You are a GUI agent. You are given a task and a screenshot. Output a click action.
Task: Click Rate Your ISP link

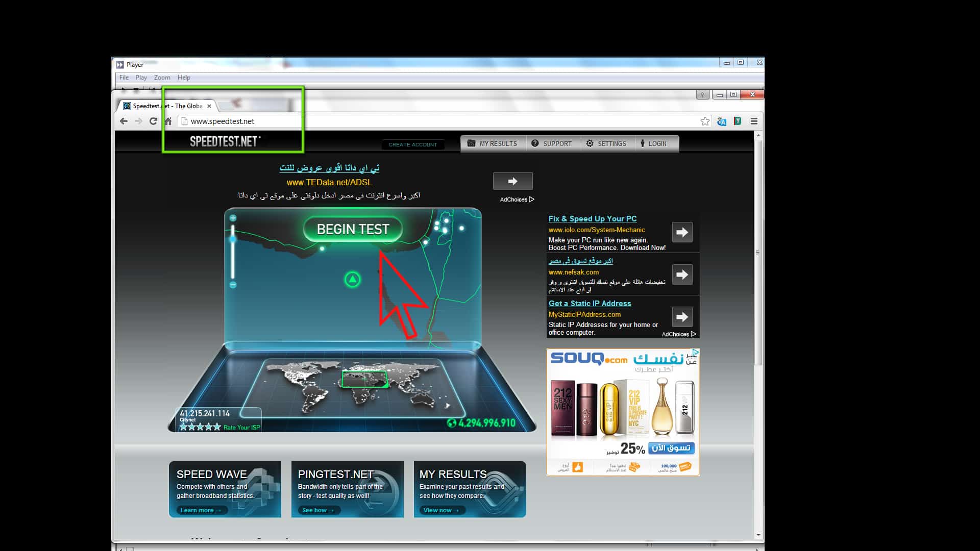click(x=241, y=428)
